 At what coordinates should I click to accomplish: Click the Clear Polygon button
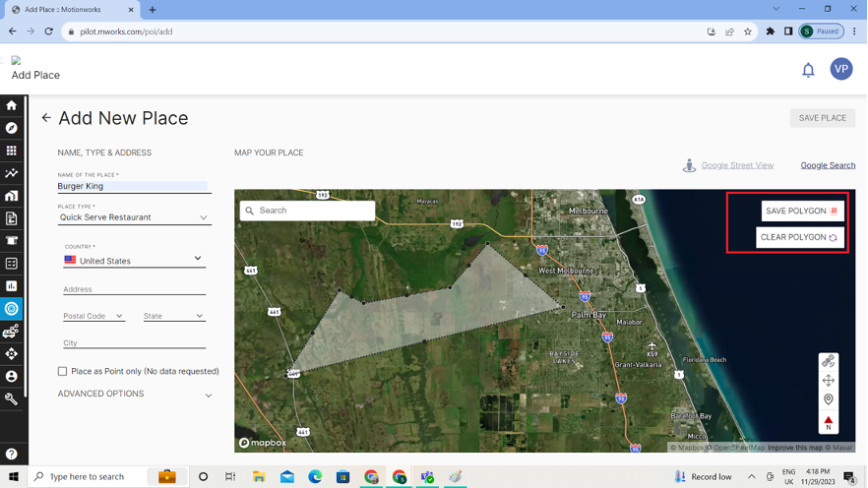pyautogui.click(x=800, y=237)
